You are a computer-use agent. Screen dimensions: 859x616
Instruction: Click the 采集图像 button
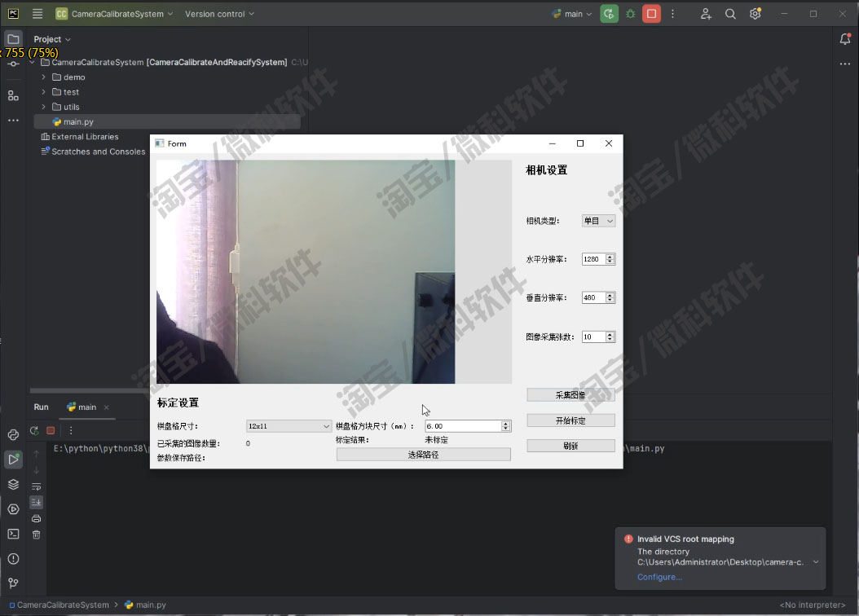570,395
